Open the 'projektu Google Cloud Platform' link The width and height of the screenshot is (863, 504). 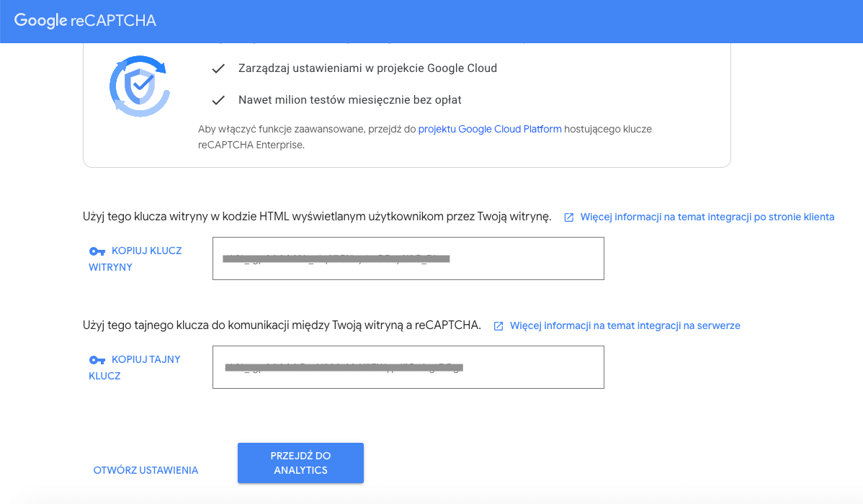(490, 128)
